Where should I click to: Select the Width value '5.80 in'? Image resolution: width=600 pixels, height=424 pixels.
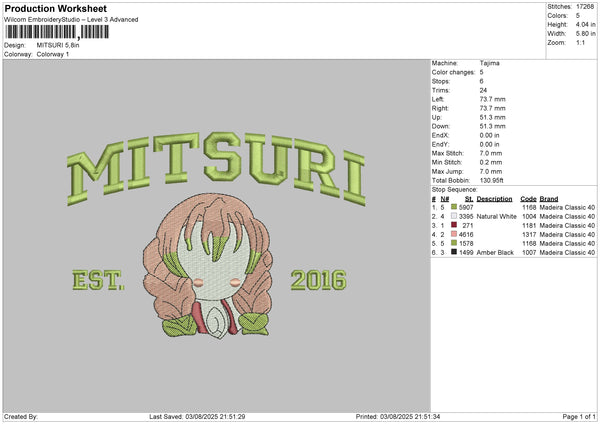(585, 34)
